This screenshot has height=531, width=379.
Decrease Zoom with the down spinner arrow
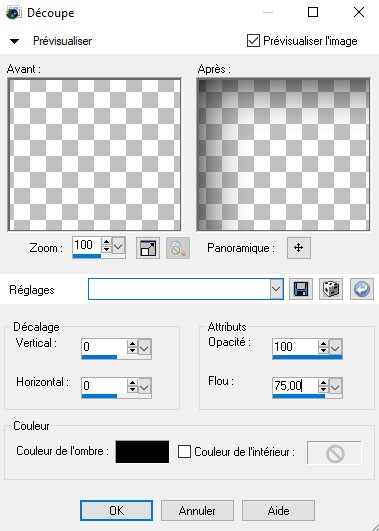(x=107, y=249)
